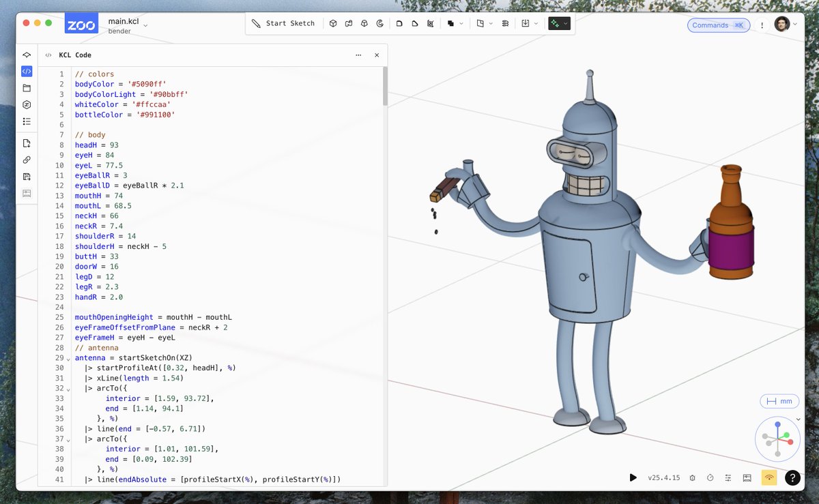
Task: Open the user avatar account menu
Action: click(x=786, y=25)
